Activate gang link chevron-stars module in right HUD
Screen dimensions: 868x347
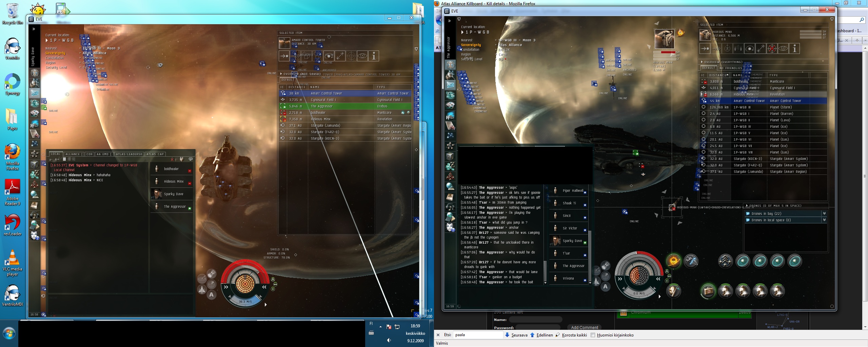(725, 261)
